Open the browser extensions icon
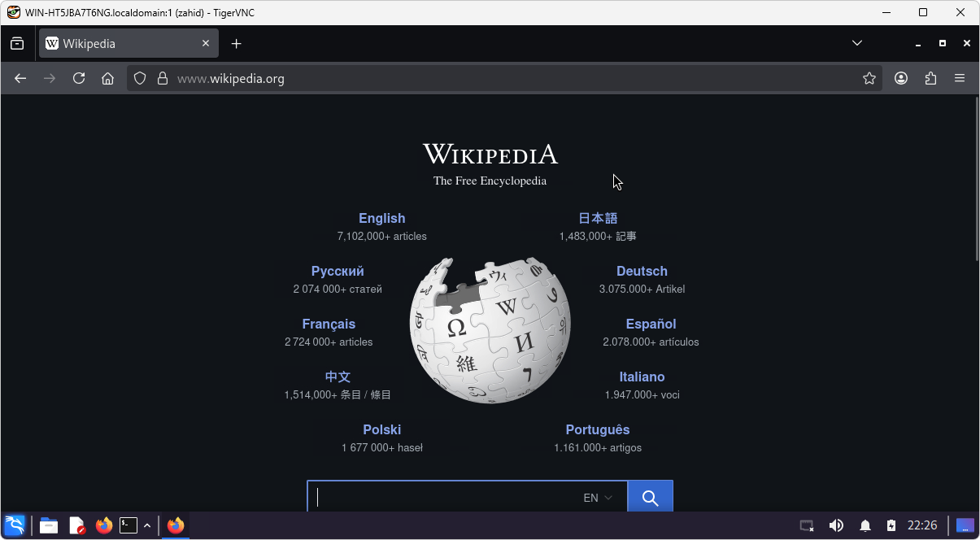The height and width of the screenshot is (540, 980). click(930, 78)
